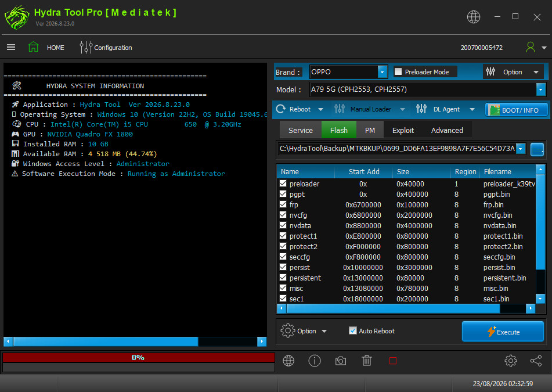Uncheck the frp partition checkbox
Screen dimensions: 552x392
(283, 204)
